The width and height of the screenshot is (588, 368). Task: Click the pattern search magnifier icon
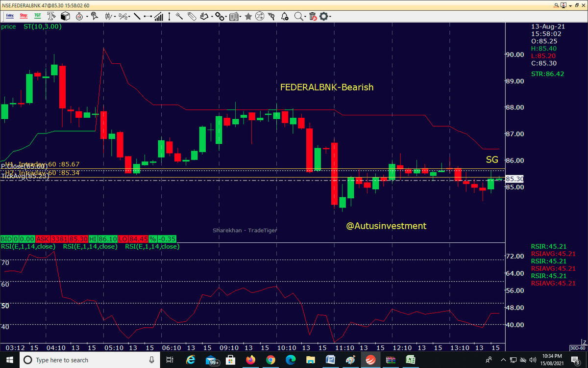[271, 16]
